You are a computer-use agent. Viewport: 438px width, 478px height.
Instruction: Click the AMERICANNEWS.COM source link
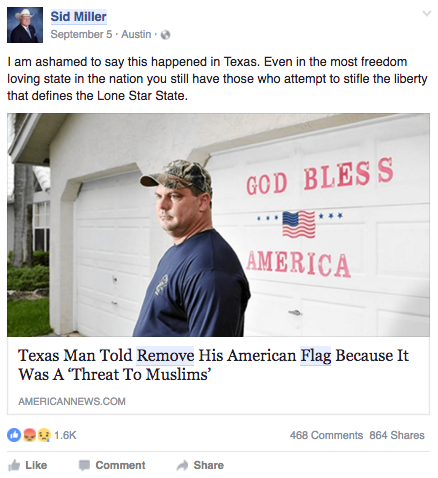click(72, 401)
